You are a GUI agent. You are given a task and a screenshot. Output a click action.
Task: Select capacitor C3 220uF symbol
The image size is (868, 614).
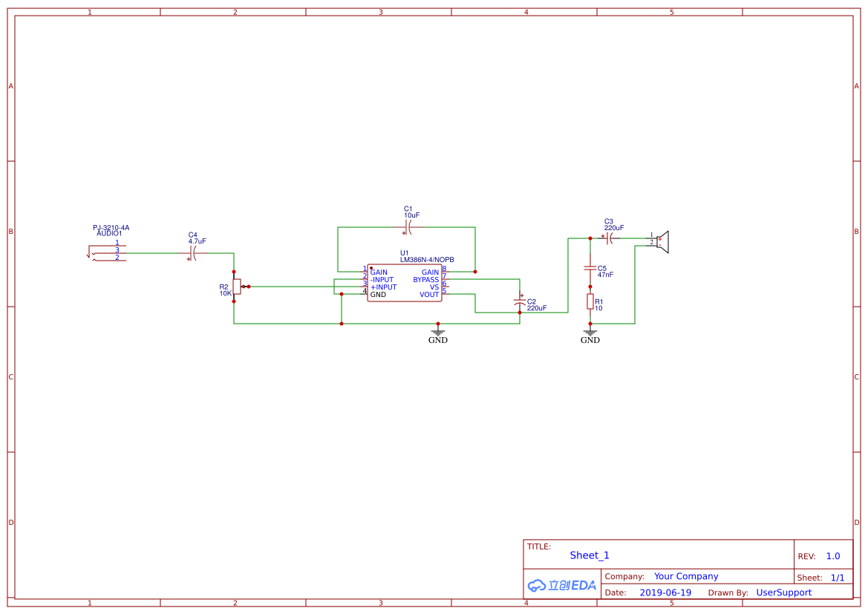point(608,238)
